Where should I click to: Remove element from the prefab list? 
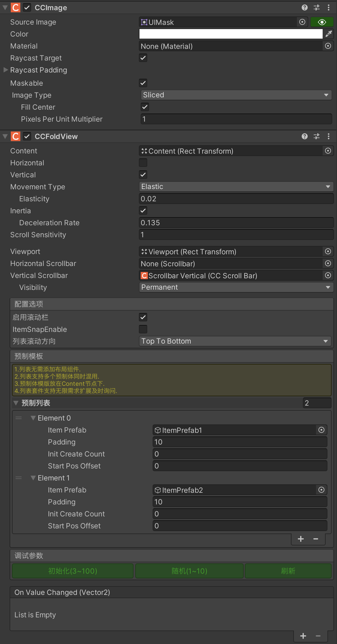[316, 539]
